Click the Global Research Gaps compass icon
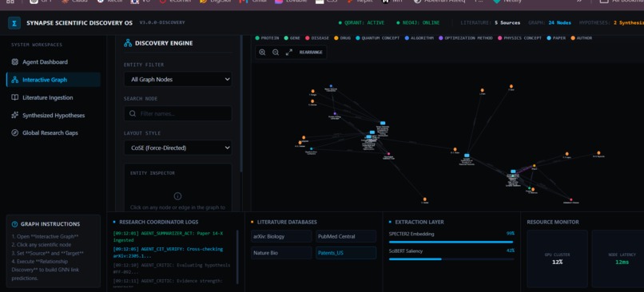Screen dimensions: 644x292 click(x=15, y=133)
